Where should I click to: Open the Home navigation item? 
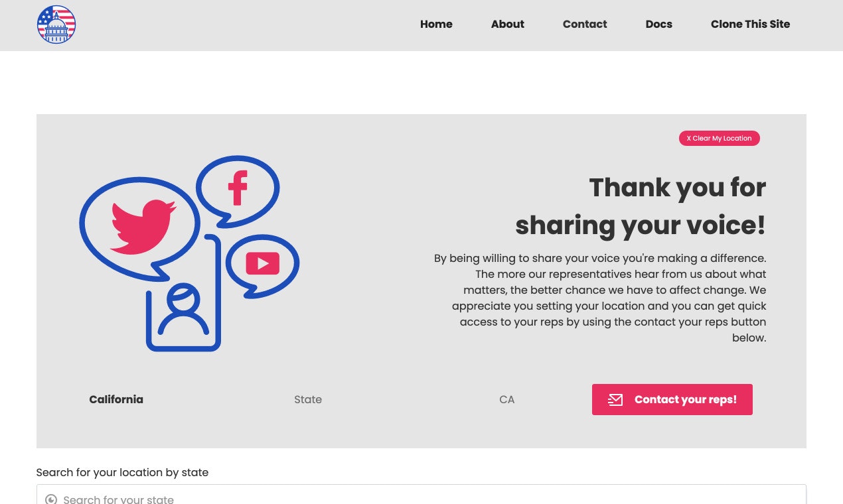436,24
